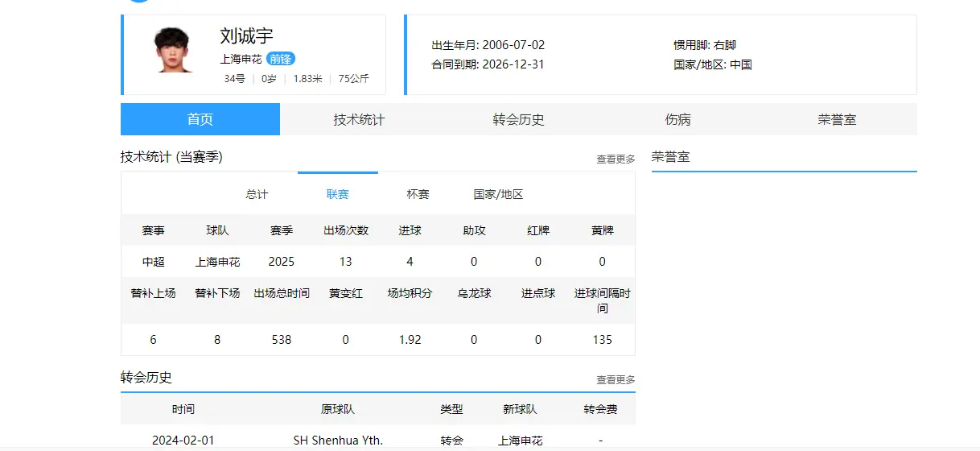Click the 前锋 position badge
This screenshot has width=980, height=451.
coord(281,59)
